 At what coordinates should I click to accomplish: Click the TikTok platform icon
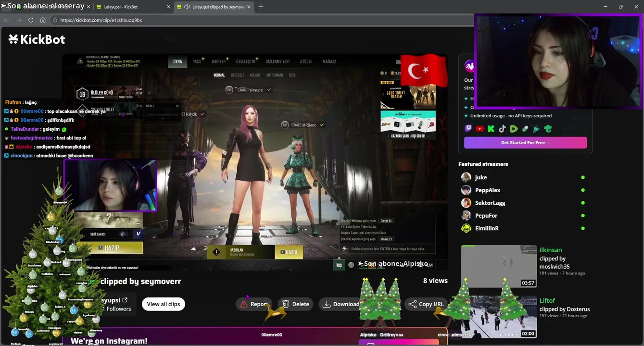[502, 129]
